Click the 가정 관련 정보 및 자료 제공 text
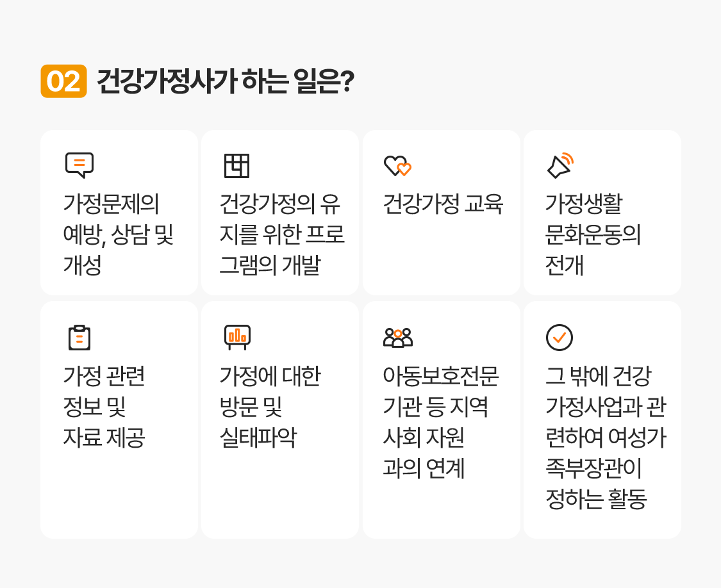This screenshot has width=721, height=588. [x=104, y=406]
